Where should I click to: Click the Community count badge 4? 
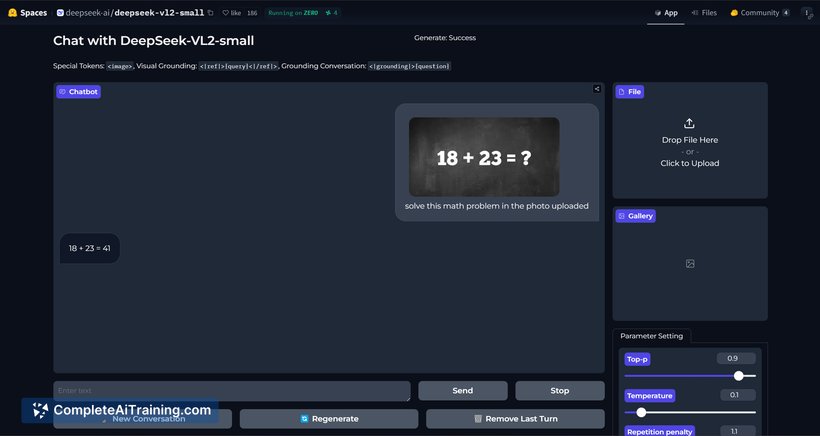786,13
